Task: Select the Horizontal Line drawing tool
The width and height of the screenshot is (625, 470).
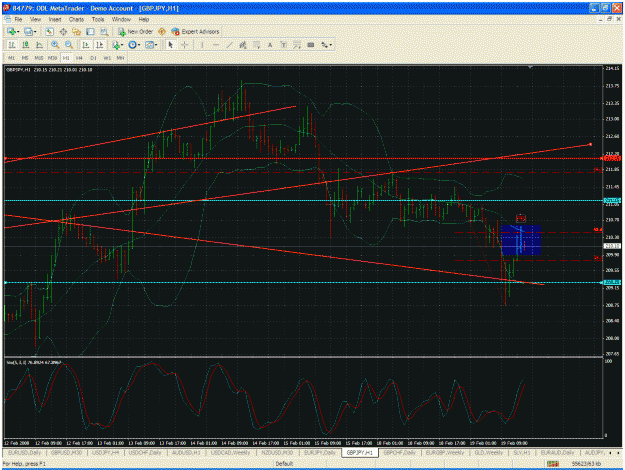Action: pos(216,45)
